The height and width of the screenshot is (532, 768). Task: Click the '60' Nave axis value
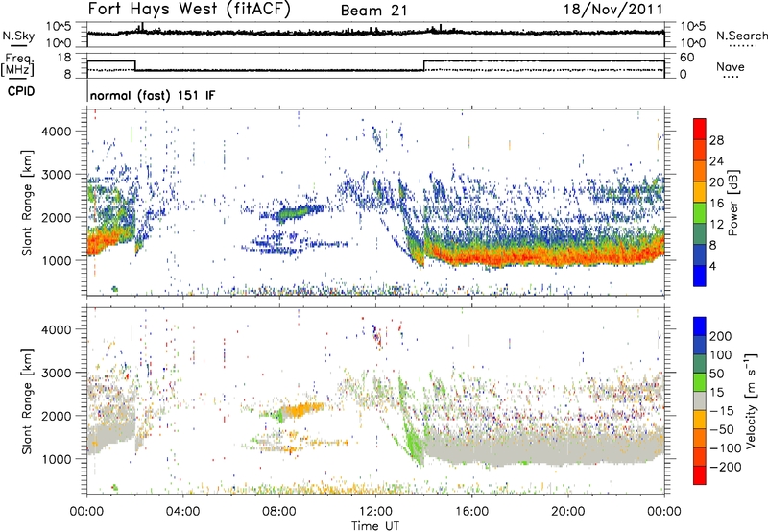tap(687, 58)
